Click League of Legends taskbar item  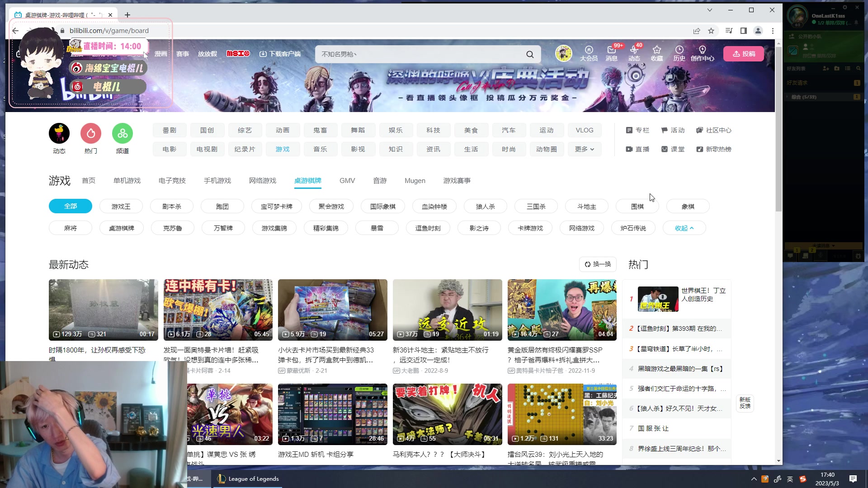[248, 479]
